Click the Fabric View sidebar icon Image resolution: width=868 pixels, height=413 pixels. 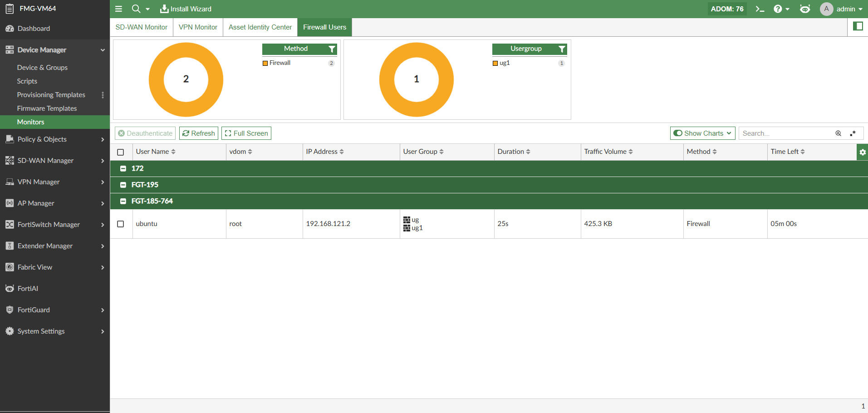click(10, 267)
